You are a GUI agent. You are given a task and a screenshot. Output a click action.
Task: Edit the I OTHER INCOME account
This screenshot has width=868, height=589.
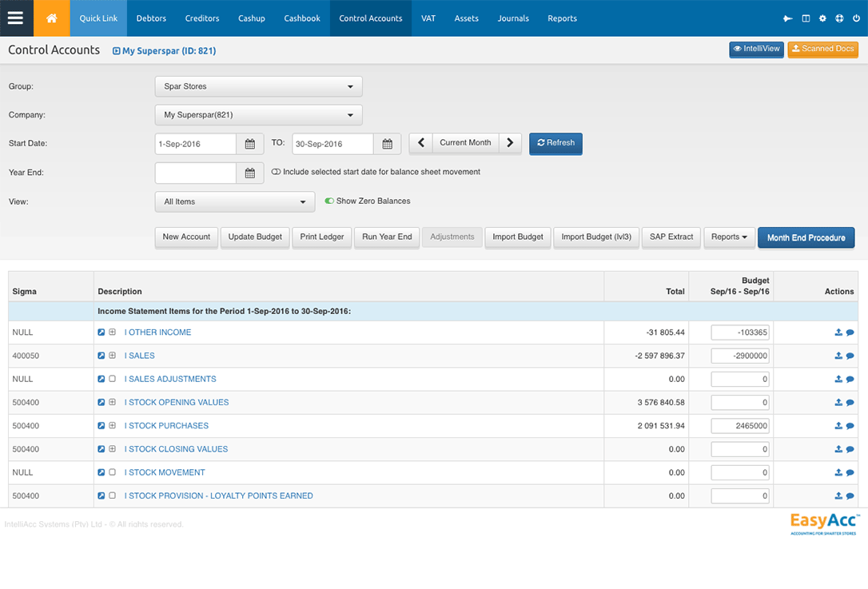pos(102,332)
